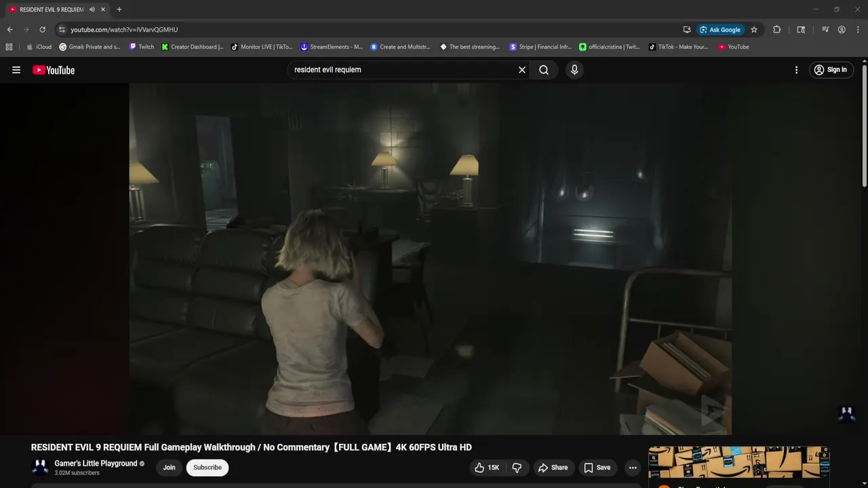
Task: Open officialcristina Twitch bookmark
Action: point(610,47)
